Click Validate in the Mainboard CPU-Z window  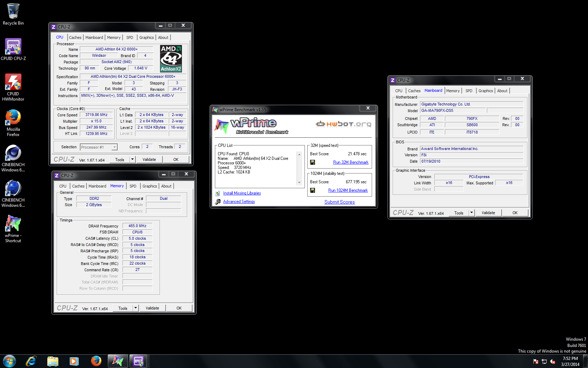(488, 213)
